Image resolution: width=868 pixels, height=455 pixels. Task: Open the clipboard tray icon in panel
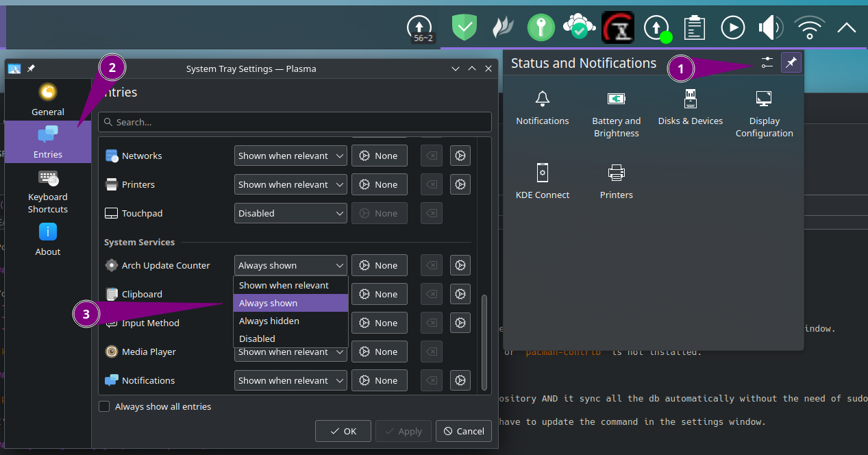point(695,27)
